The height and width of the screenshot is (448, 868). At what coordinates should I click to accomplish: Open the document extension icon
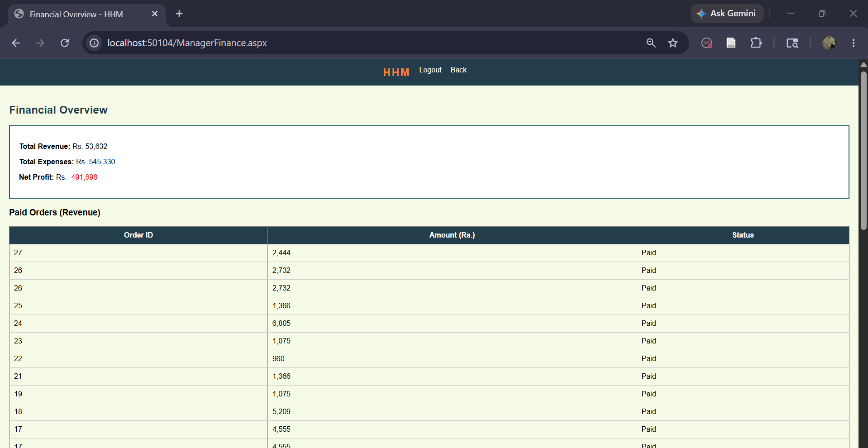731,43
